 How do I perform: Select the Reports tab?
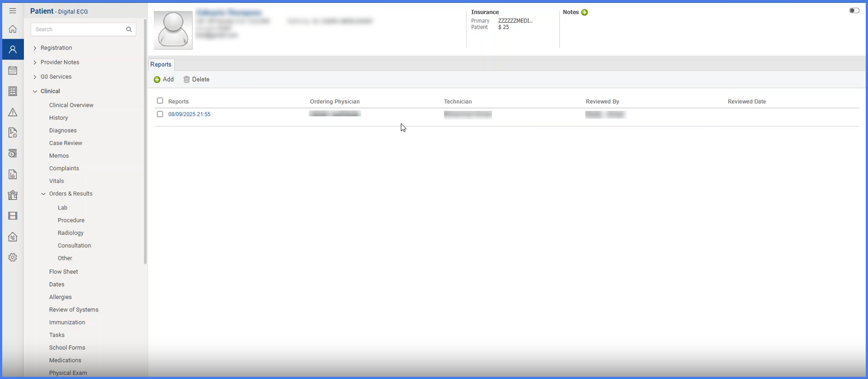[161, 64]
